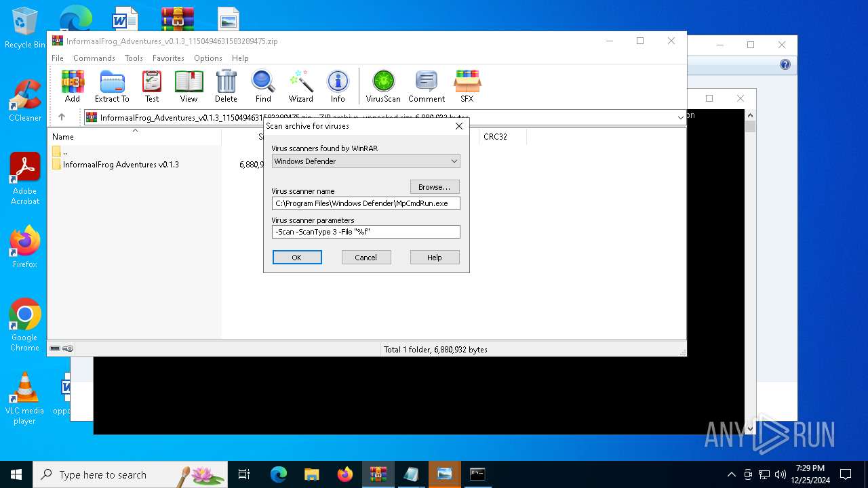Switch to command prompt taskbar button

click(477, 474)
